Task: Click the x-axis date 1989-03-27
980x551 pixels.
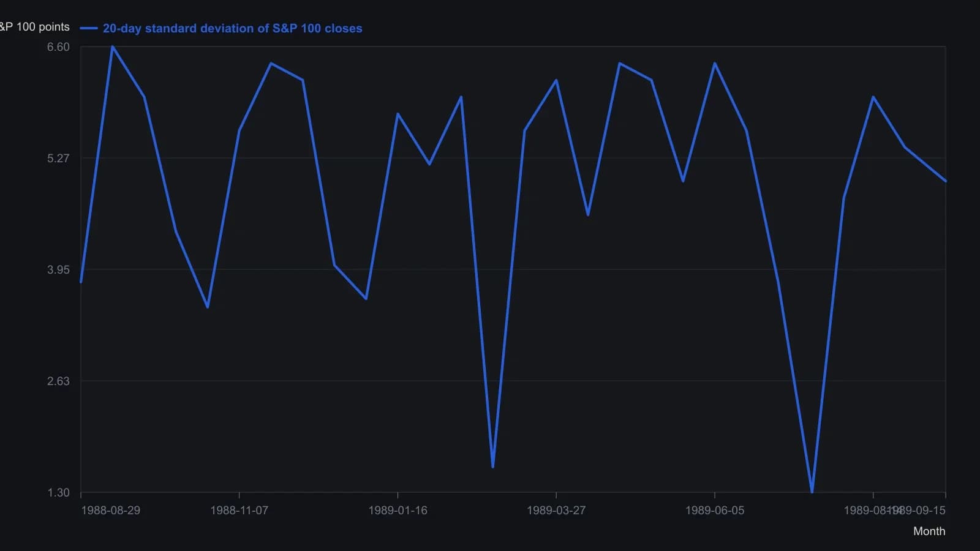Action: (x=556, y=510)
